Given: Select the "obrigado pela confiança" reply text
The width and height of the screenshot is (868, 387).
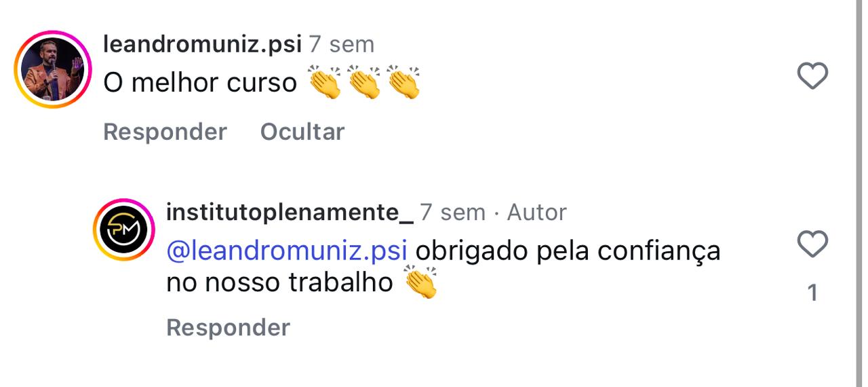Looking at the screenshot, I should click(568, 251).
